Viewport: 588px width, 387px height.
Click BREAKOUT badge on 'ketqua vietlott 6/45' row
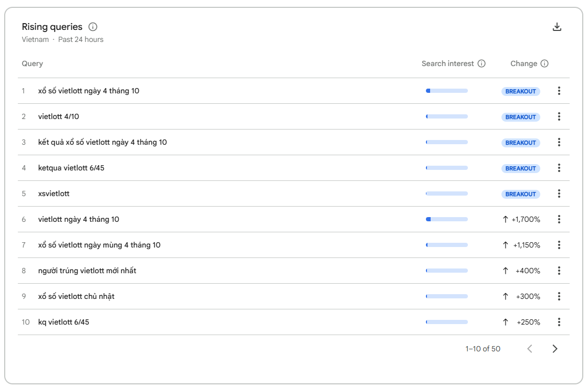[520, 168]
